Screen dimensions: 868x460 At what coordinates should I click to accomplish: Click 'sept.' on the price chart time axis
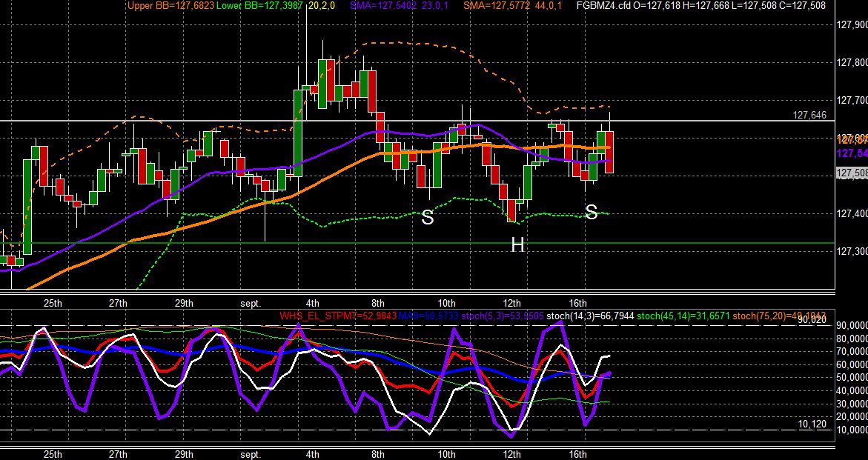coord(251,303)
